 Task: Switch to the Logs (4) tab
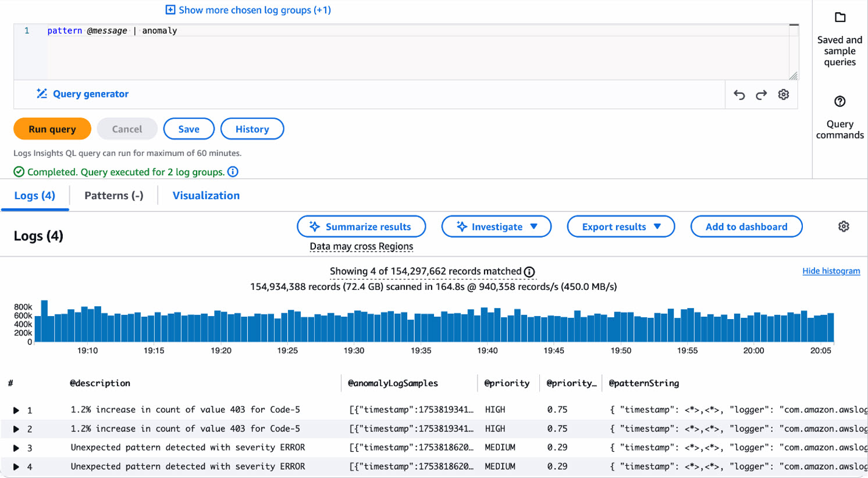[35, 196]
